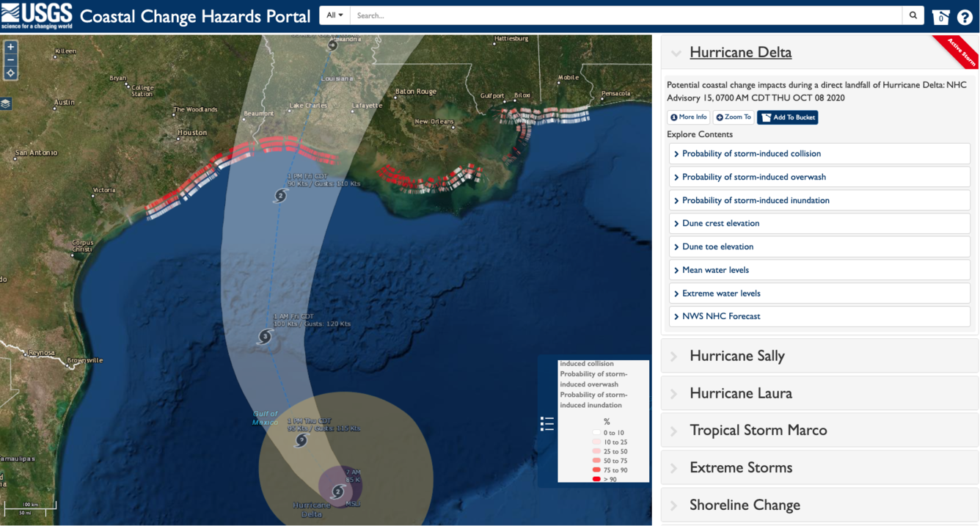Zoom out of the map
The image size is (980, 526).
click(10, 60)
